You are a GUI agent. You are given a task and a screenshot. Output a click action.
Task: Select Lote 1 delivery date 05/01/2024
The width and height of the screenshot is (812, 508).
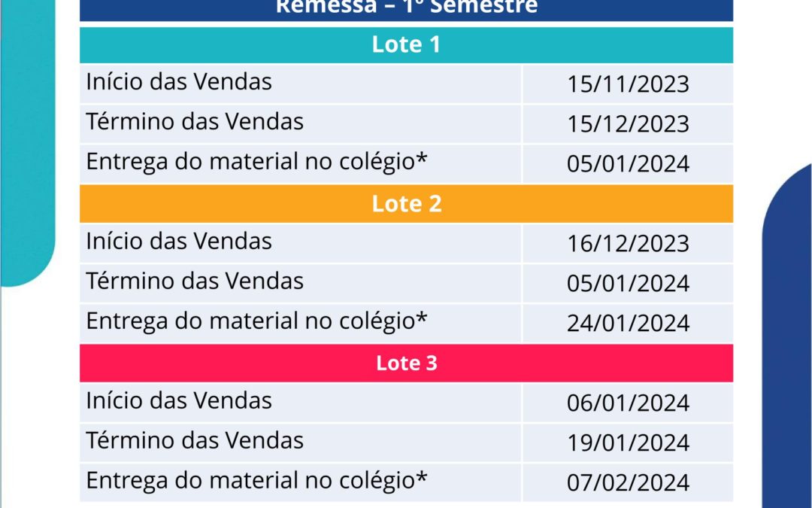click(x=628, y=164)
